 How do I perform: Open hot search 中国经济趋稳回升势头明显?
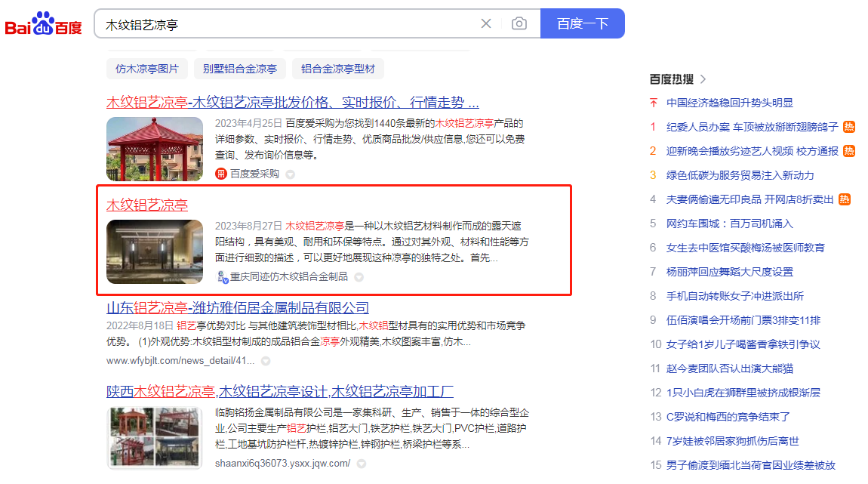[730, 103]
